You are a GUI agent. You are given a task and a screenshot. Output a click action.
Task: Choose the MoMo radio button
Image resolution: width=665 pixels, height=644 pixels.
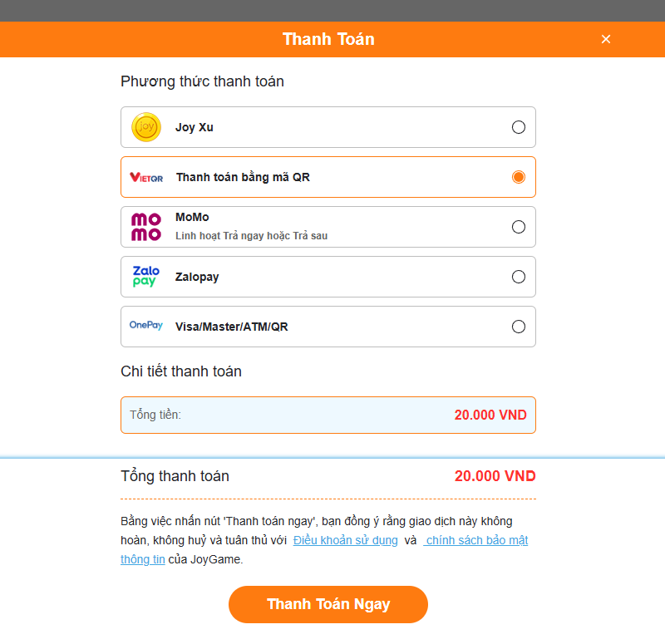[x=519, y=227]
